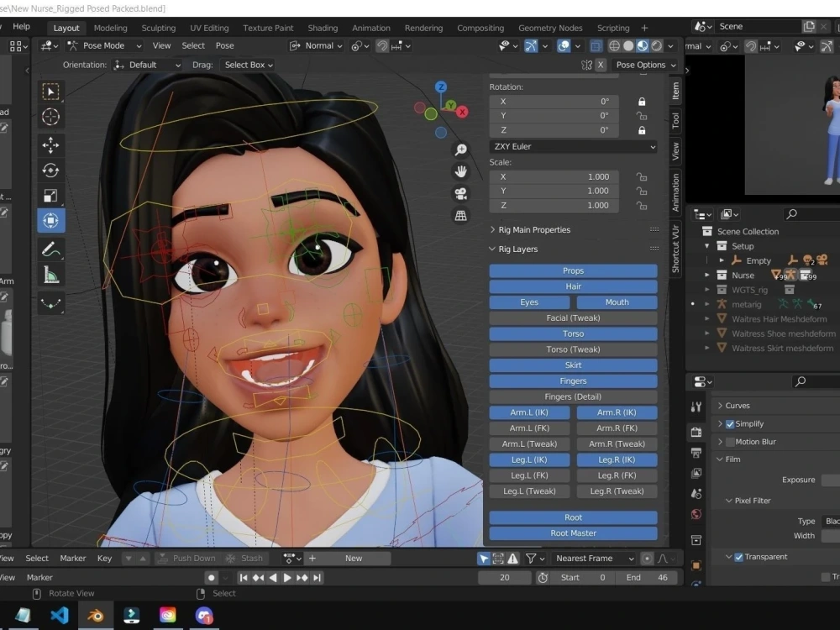Screen dimensions: 840x630
Task: Toggle the Props rig layer button
Action: coord(573,271)
